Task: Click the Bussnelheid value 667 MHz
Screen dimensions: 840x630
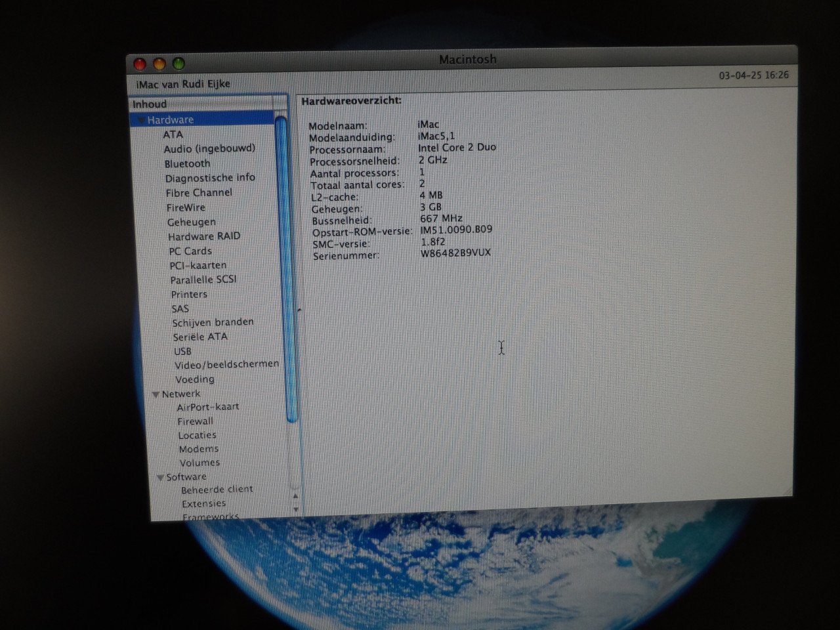Action: [441, 218]
